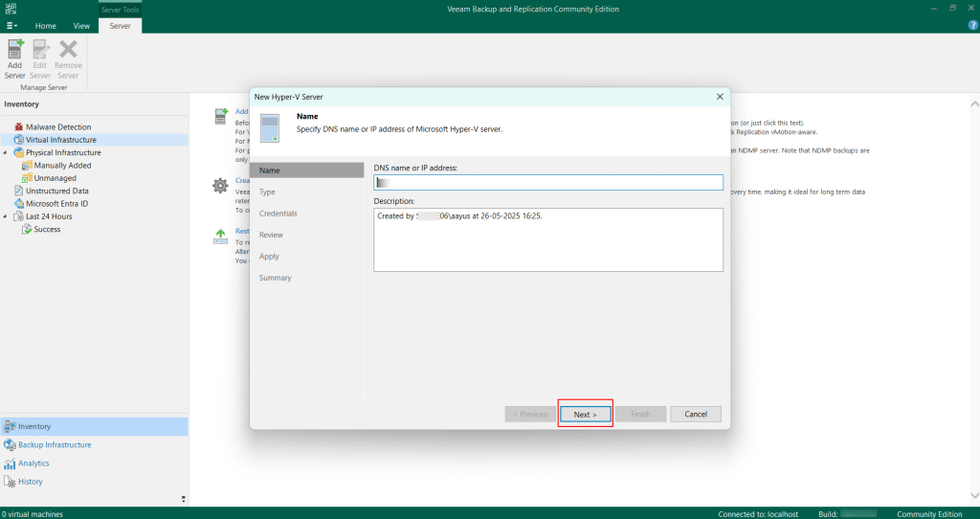This screenshot has height=519, width=980.
Task: Click the Inventory navigation icon
Action: coord(10,426)
